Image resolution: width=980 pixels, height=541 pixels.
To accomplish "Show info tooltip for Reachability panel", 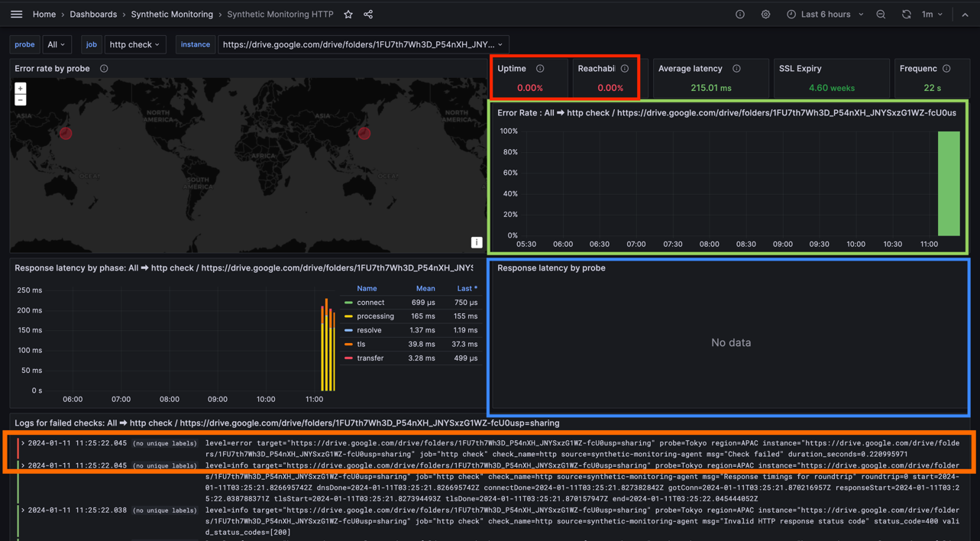I will tap(625, 69).
